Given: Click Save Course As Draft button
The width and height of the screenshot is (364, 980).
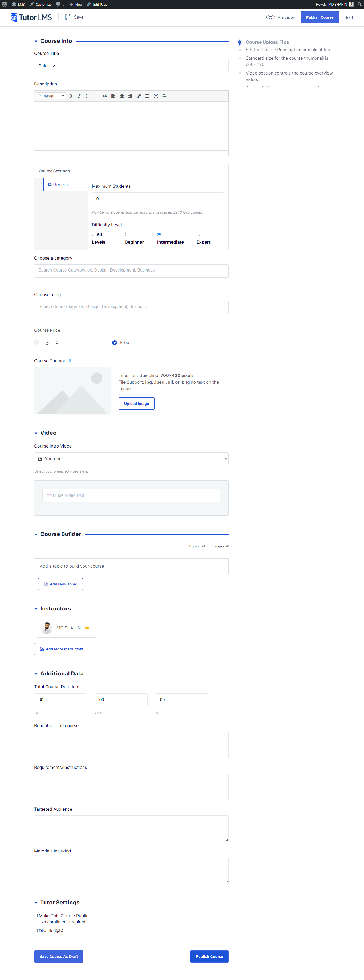Looking at the screenshot, I should click(x=59, y=956).
